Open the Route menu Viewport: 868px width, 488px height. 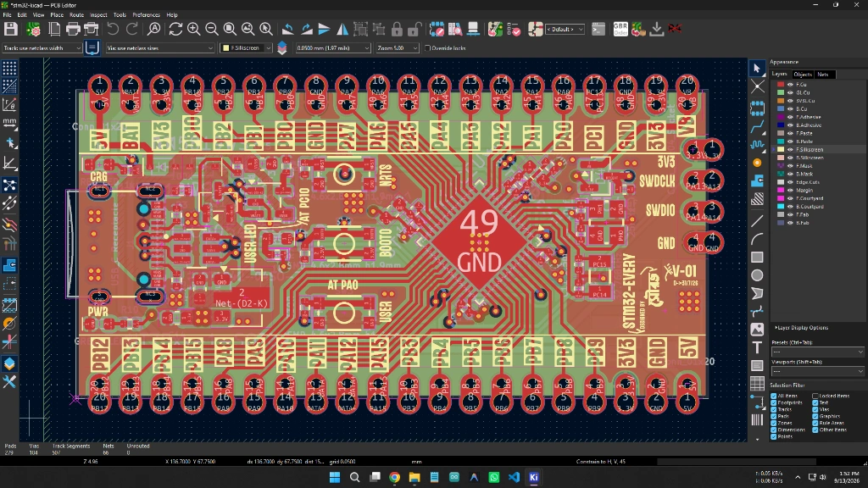pos(76,15)
